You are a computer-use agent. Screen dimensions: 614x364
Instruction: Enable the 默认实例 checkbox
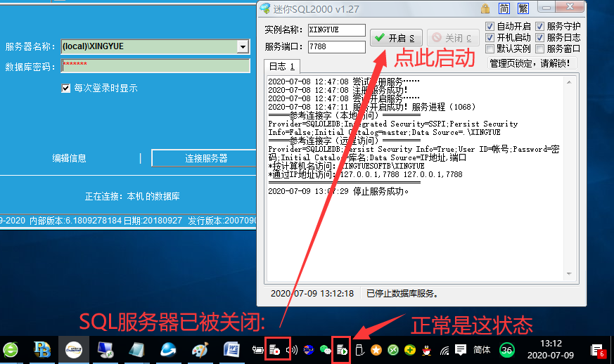[x=490, y=49]
